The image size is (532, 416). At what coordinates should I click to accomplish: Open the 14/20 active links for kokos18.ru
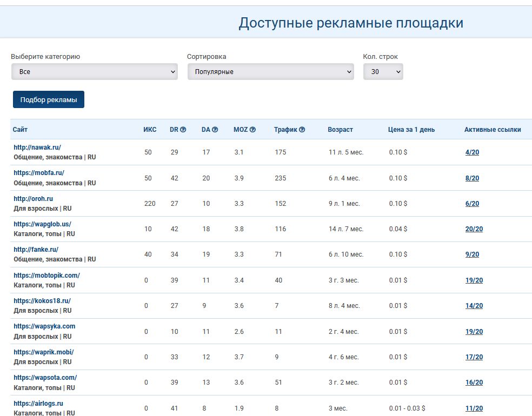[474, 306]
